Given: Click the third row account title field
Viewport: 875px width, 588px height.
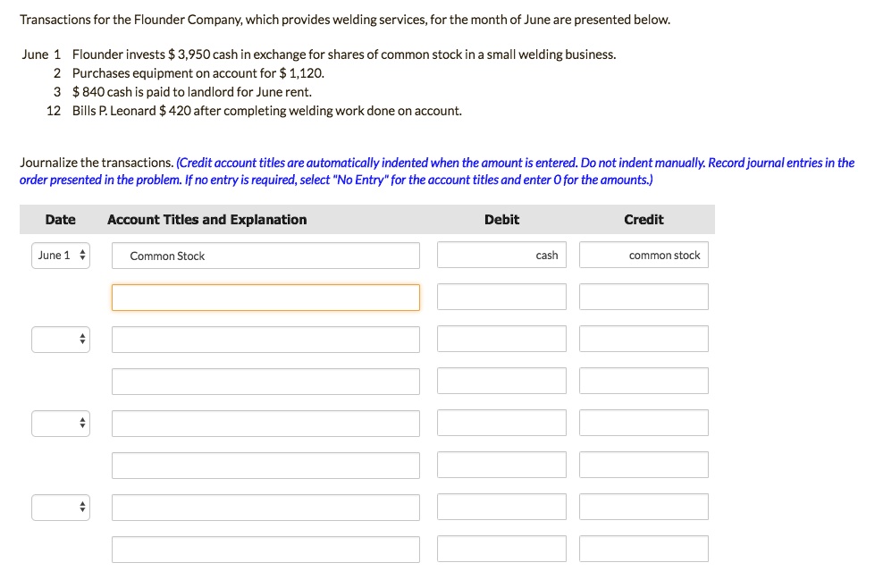Looking at the screenshot, I should coord(265,340).
